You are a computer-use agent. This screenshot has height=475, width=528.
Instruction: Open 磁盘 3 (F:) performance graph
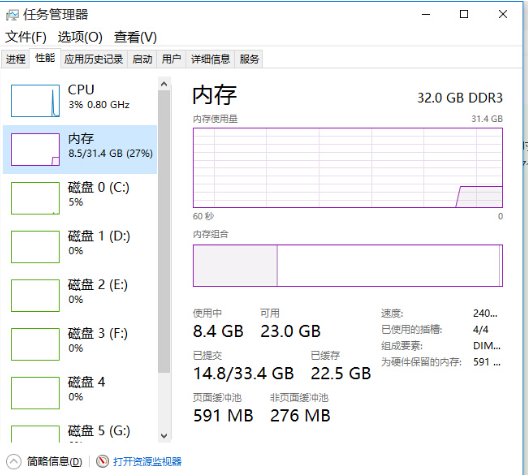[35, 344]
